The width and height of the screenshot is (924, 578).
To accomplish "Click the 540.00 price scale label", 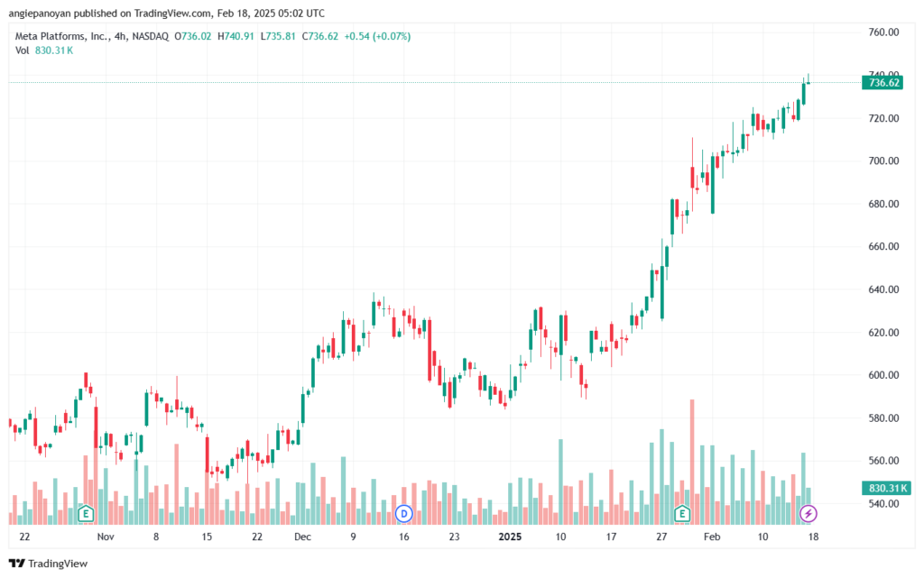I will pyautogui.click(x=883, y=504).
